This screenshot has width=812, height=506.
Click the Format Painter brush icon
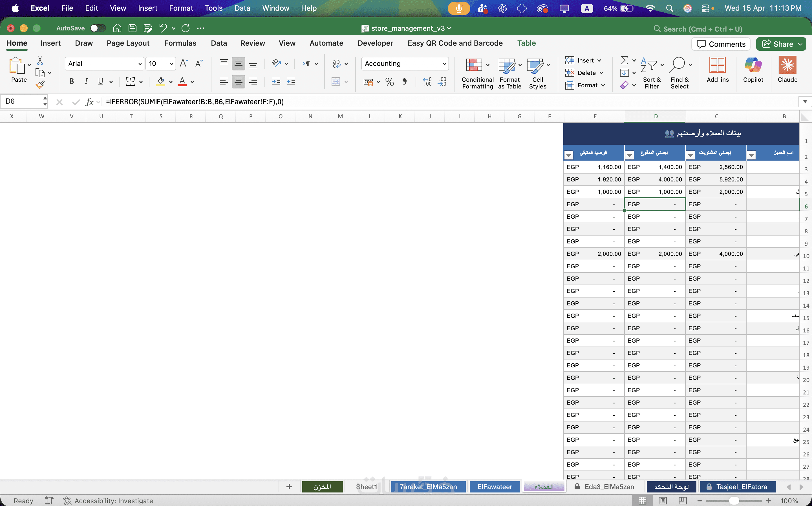pyautogui.click(x=40, y=85)
